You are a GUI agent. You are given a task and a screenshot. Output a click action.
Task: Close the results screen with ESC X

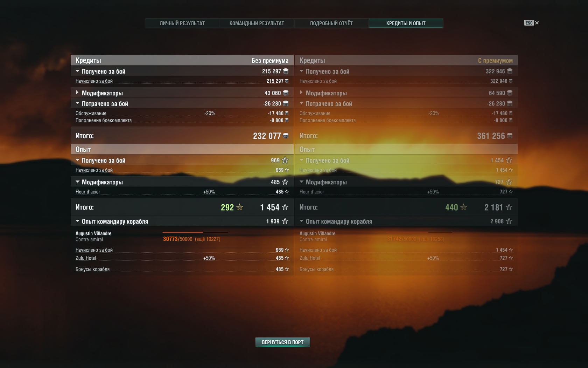point(532,23)
